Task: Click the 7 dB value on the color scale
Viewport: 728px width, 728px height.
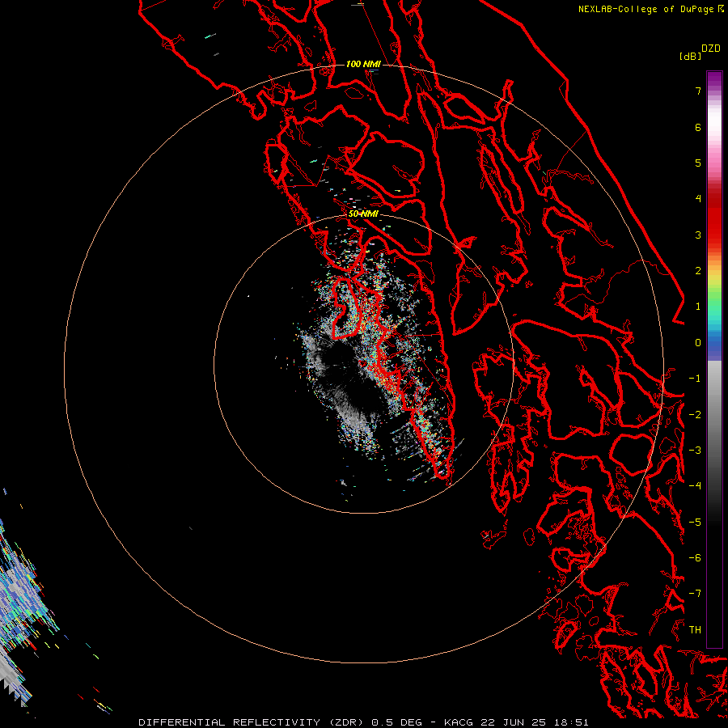Action: tap(698, 91)
